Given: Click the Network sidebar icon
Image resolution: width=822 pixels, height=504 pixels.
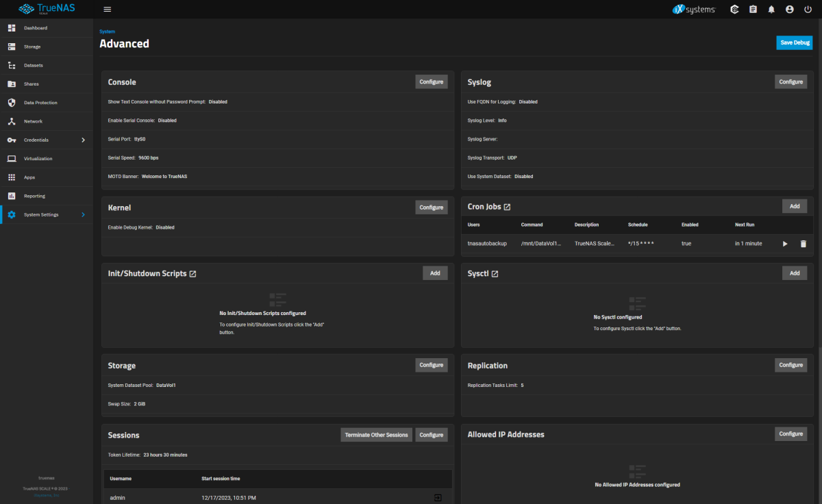Looking at the screenshot, I should coord(12,121).
